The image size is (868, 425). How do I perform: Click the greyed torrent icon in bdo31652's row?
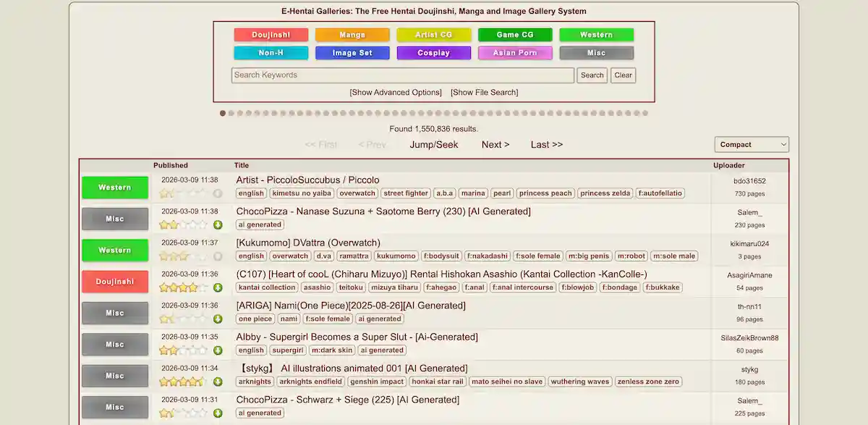[x=218, y=194]
